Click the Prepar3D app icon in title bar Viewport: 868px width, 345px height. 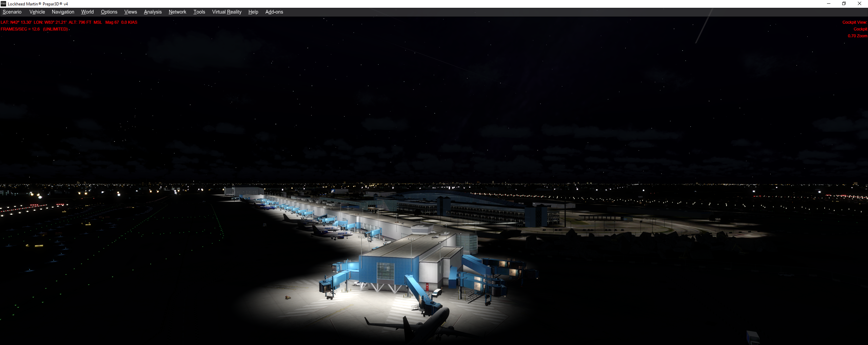coord(3,4)
